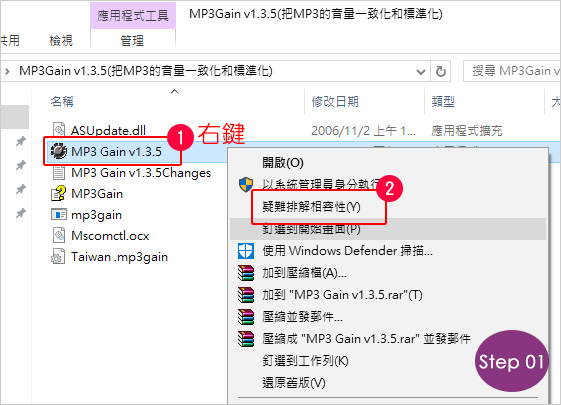Image resolution: width=561 pixels, height=405 pixels.
Task: Click the mp3gain settings file icon
Action: tap(59, 215)
